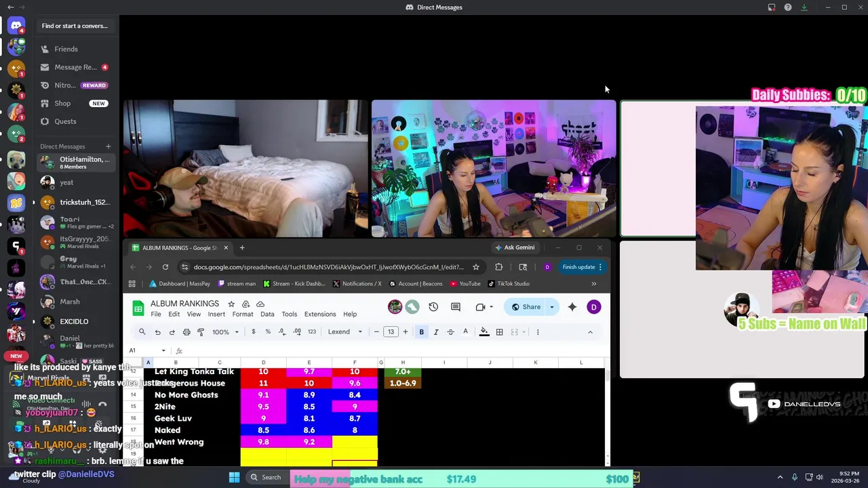Image resolution: width=868 pixels, height=488 pixels.
Task: Click Find or start a conversation box
Action: (x=75, y=26)
